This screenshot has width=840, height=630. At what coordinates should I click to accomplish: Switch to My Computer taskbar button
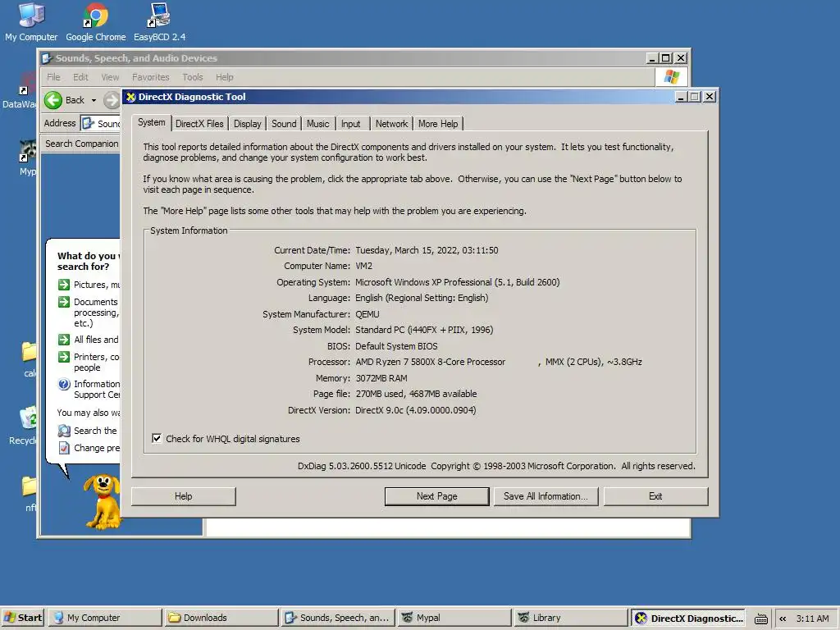click(105, 618)
